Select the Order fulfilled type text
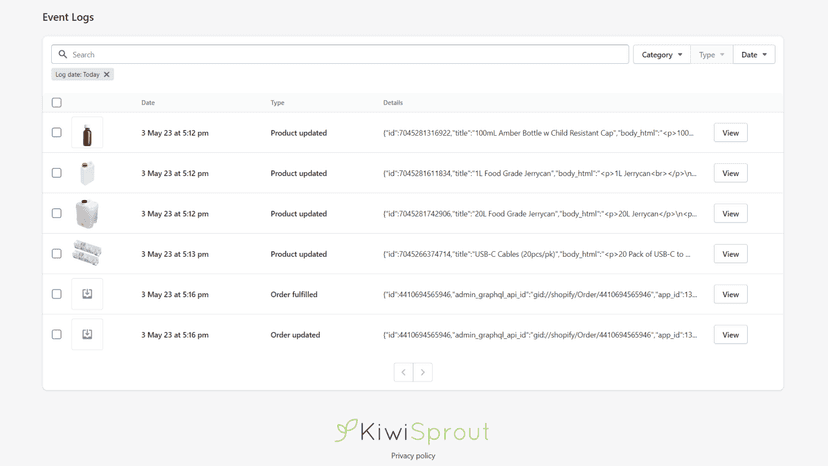This screenshot has width=828, height=466. pos(294,294)
